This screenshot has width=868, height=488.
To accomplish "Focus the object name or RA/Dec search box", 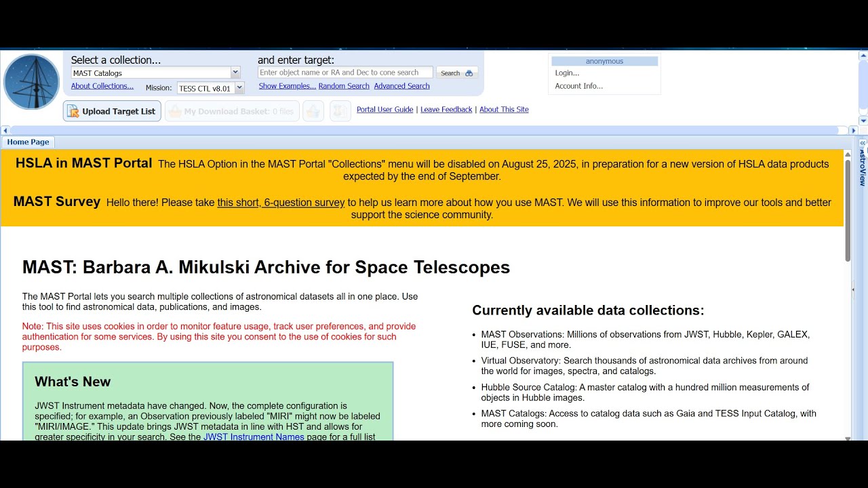I will (x=345, y=73).
